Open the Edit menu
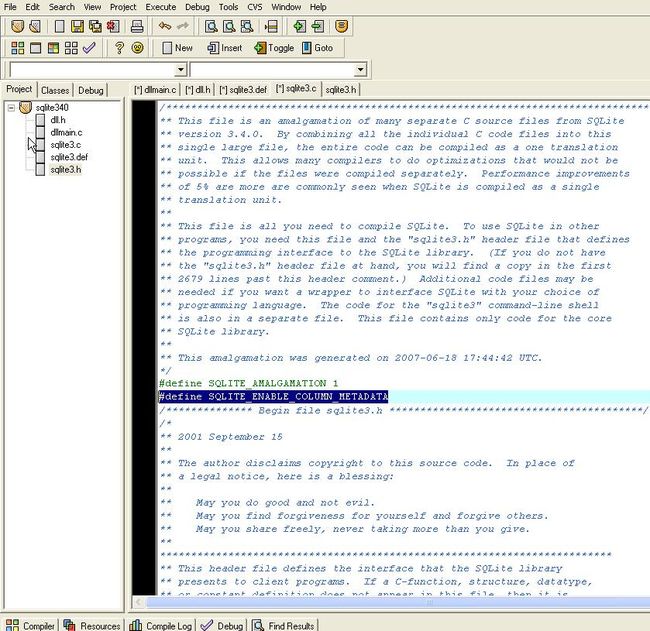Screen dimensions: 650x631 (x=32, y=7)
